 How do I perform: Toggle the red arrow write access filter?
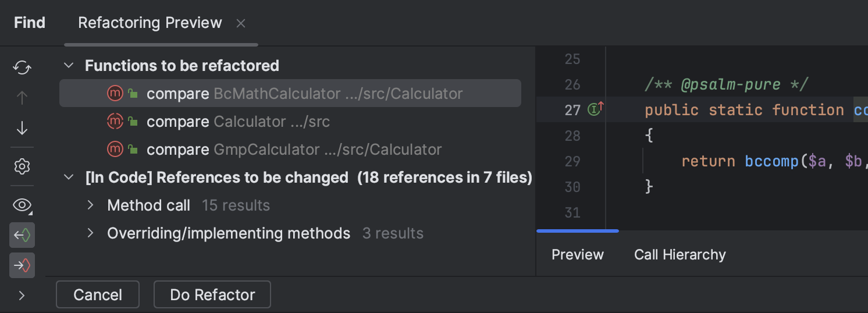tap(22, 265)
